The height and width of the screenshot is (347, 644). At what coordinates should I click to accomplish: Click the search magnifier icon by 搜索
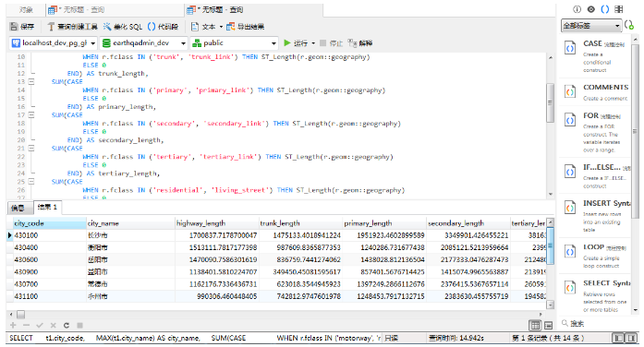coord(565,323)
